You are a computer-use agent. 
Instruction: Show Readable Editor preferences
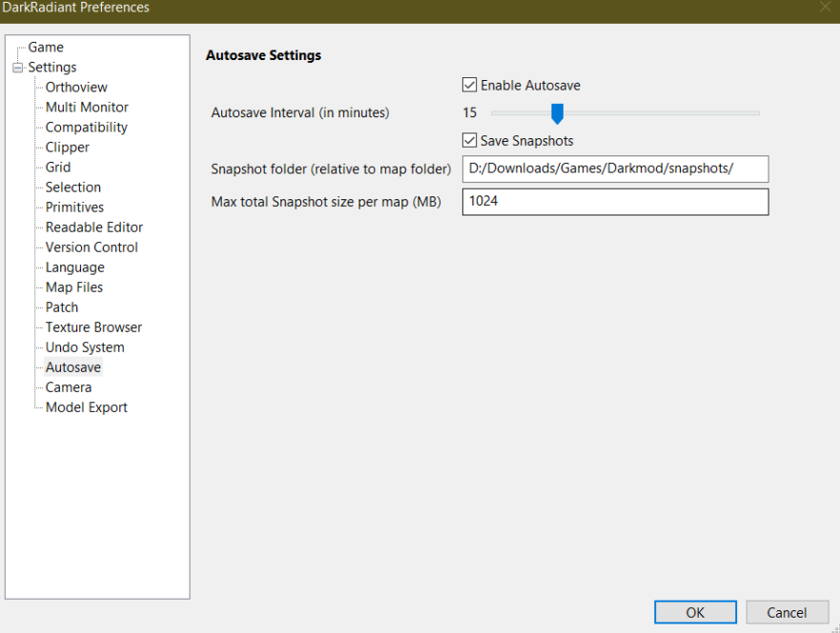coord(93,227)
